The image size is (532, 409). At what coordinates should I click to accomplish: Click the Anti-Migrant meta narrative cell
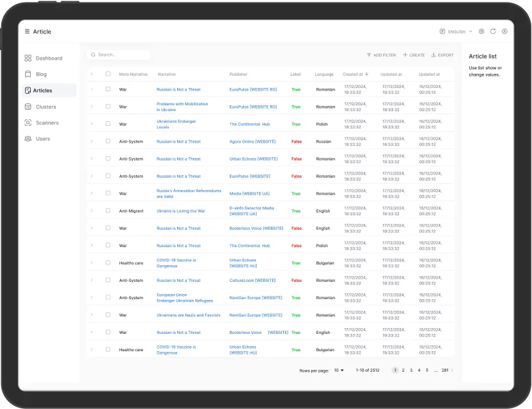(x=131, y=211)
